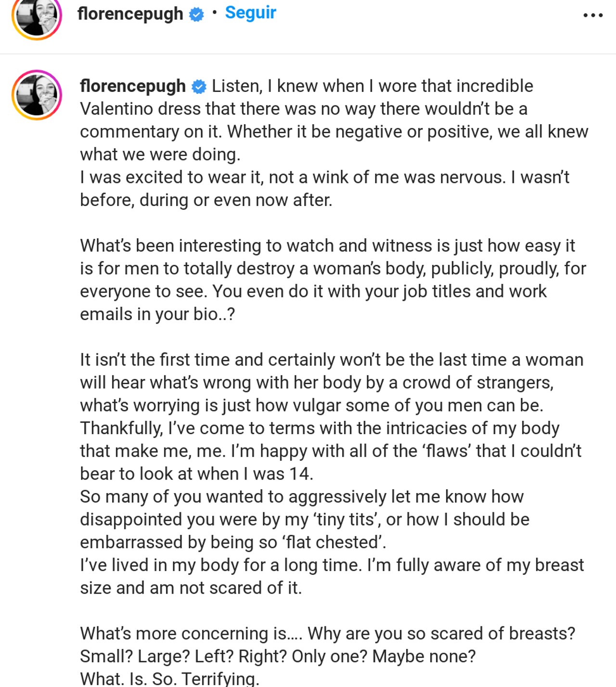Viewport: 616px width, 687px height.
Task: Click the verified badge beside the caption username
Action: pos(199,87)
